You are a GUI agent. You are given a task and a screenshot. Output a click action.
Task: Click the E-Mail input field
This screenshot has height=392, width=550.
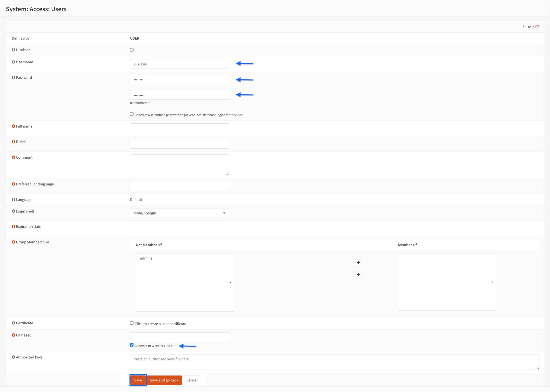[x=179, y=144]
